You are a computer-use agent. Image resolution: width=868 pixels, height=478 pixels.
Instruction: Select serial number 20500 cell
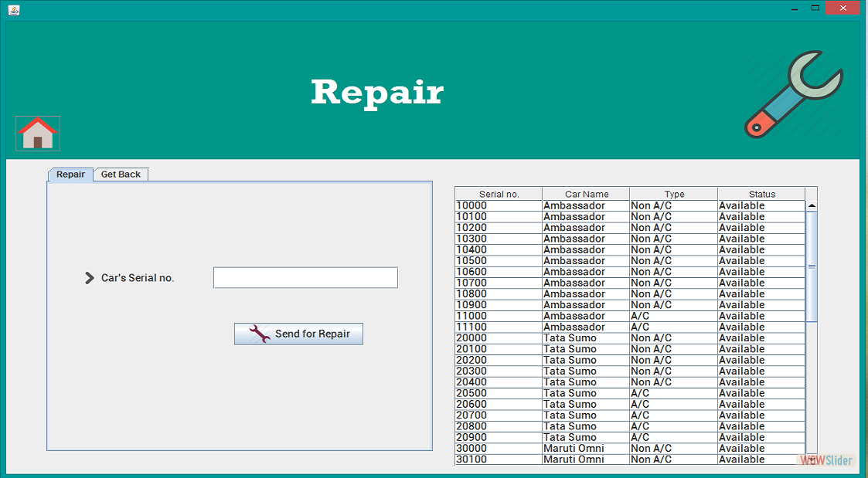tap(499, 394)
